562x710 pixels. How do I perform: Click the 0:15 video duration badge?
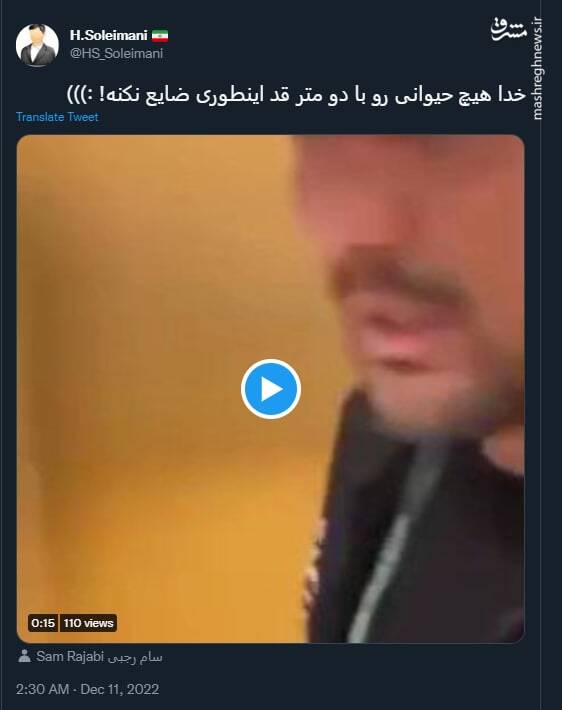43,623
